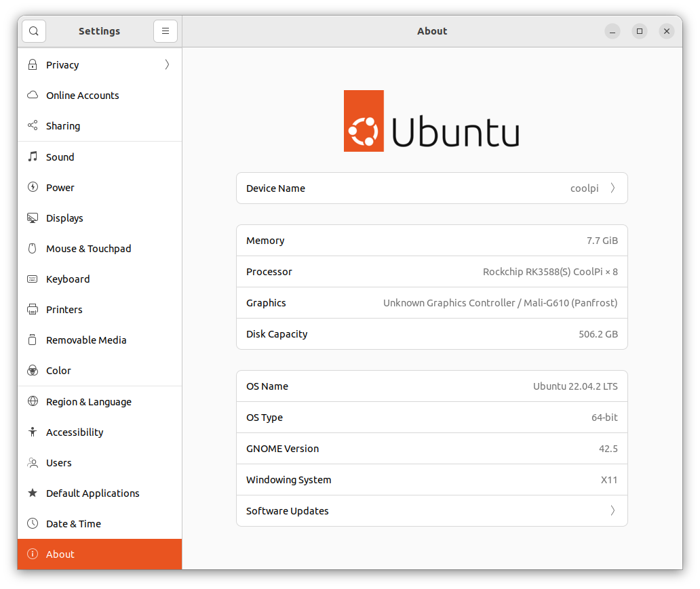Close the Settings window

(x=667, y=31)
